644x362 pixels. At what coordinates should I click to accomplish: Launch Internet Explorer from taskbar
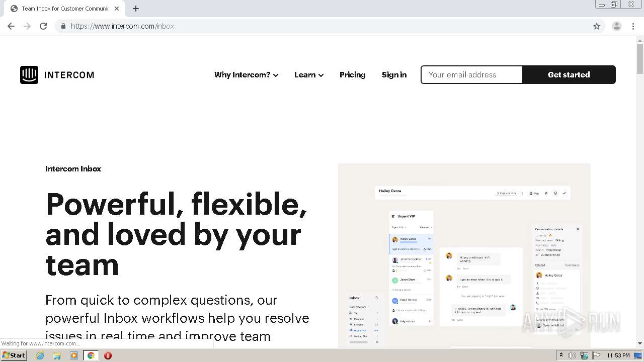(40, 355)
